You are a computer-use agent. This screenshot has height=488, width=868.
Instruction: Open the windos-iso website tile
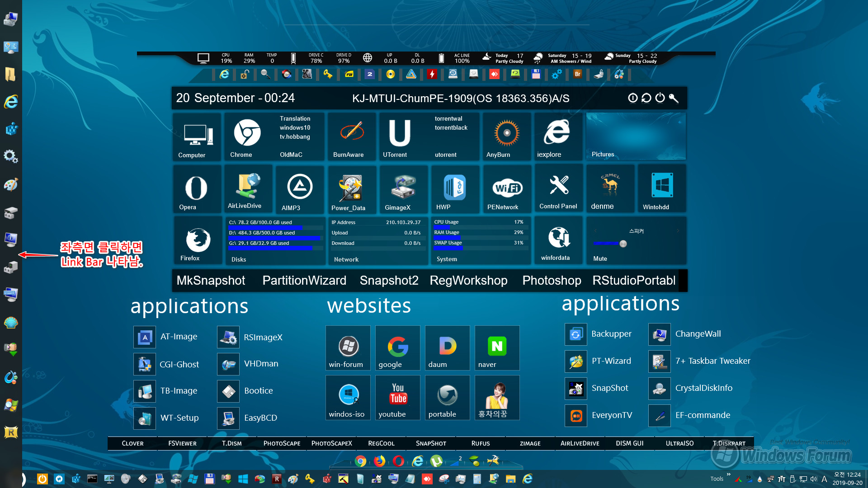(348, 398)
